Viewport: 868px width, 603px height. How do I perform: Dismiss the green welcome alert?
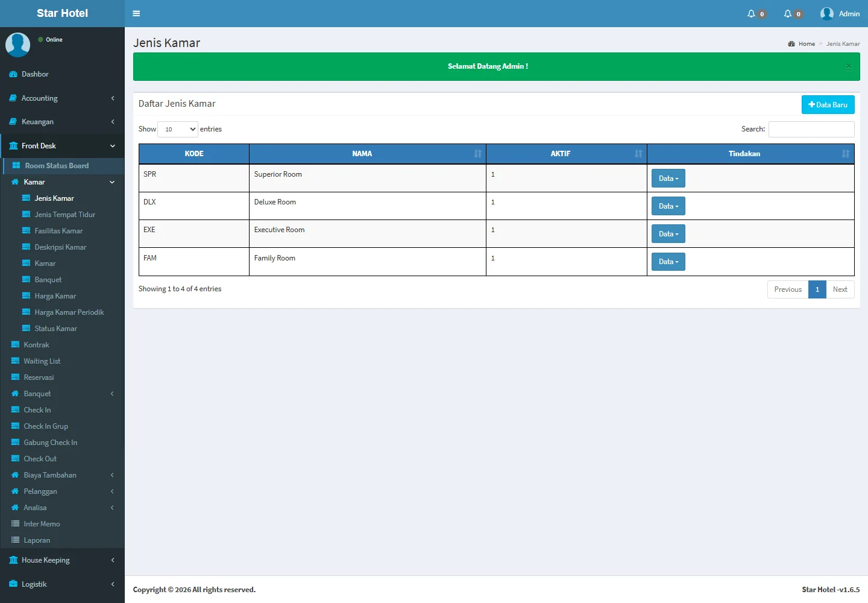point(849,66)
